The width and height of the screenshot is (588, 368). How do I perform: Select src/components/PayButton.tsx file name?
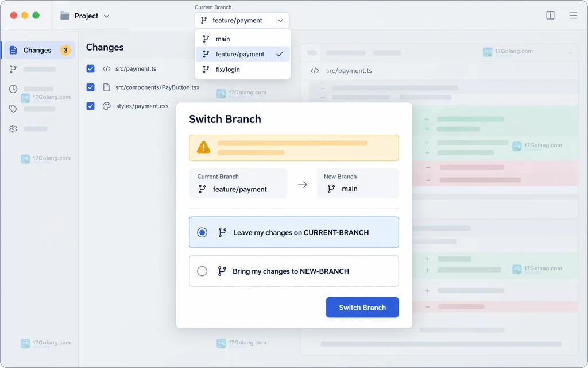(157, 87)
